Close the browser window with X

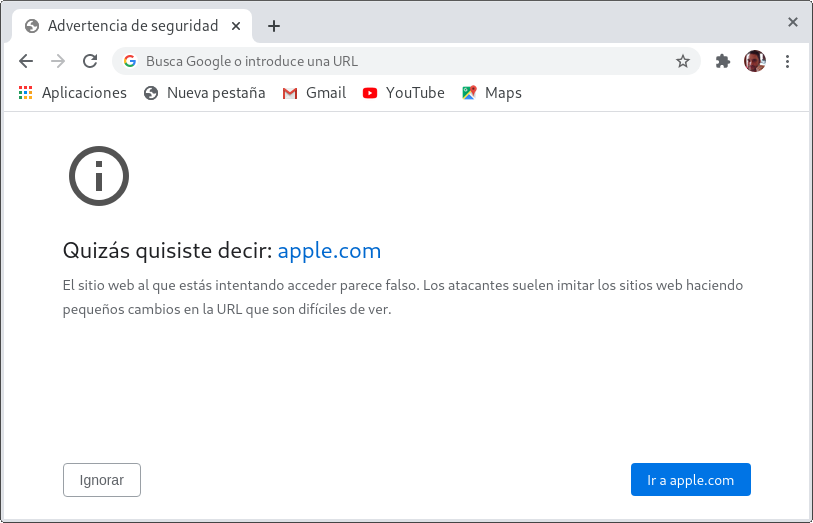792,22
